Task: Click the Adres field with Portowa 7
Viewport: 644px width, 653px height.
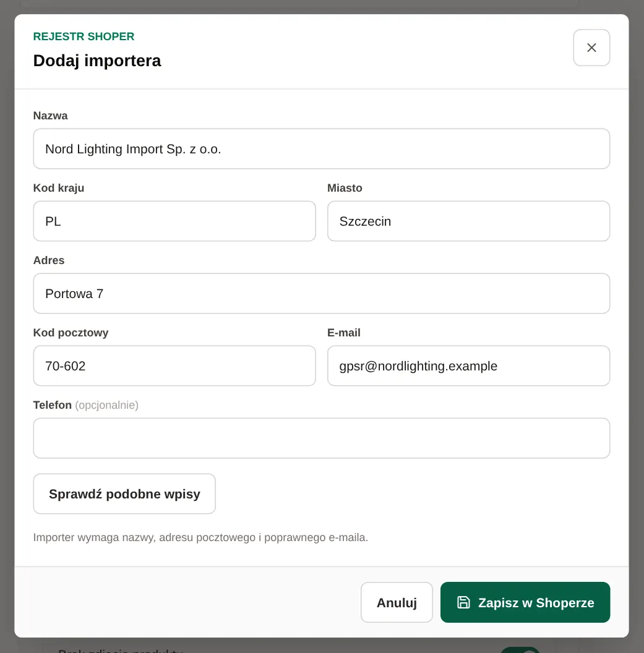Action: [x=321, y=294]
